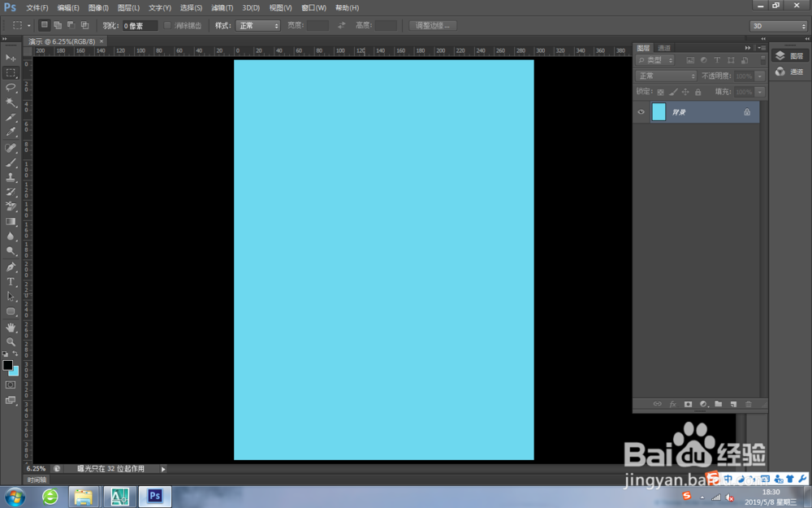
Task: Expand the status bar info arrow
Action: (x=163, y=469)
